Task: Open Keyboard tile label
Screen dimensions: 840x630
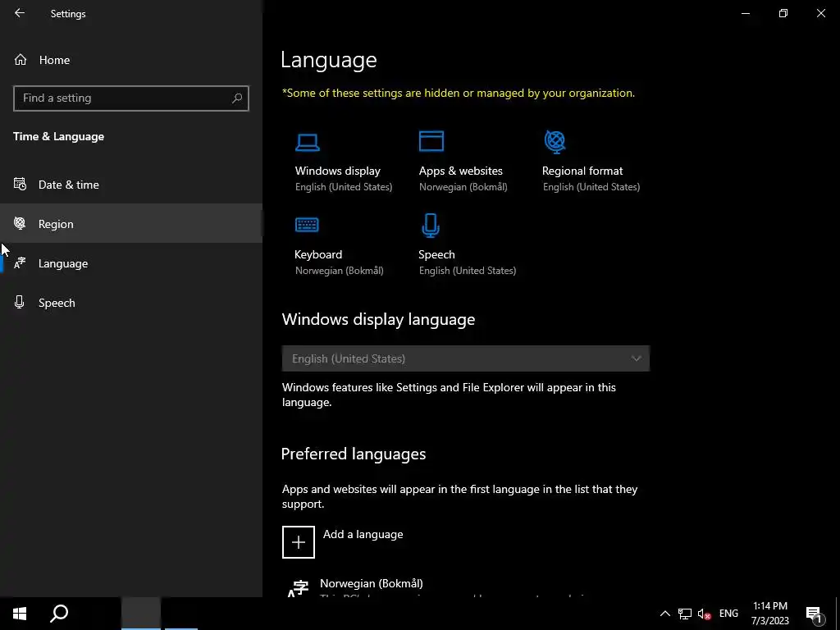Action: coord(318,254)
